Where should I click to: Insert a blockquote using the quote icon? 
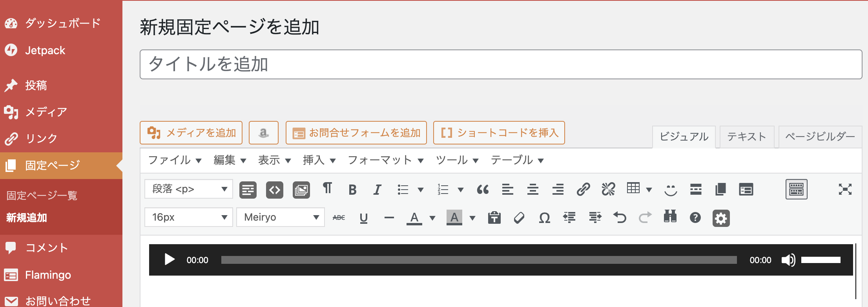[x=483, y=190]
